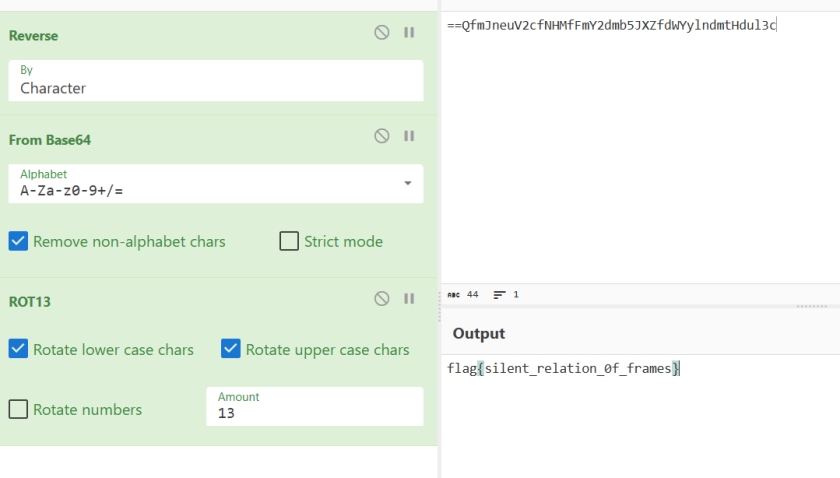This screenshot has height=478, width=840.
Task: Open the Base64 Alphabet dropdown arrow
Action: click(x=408, y=183)
